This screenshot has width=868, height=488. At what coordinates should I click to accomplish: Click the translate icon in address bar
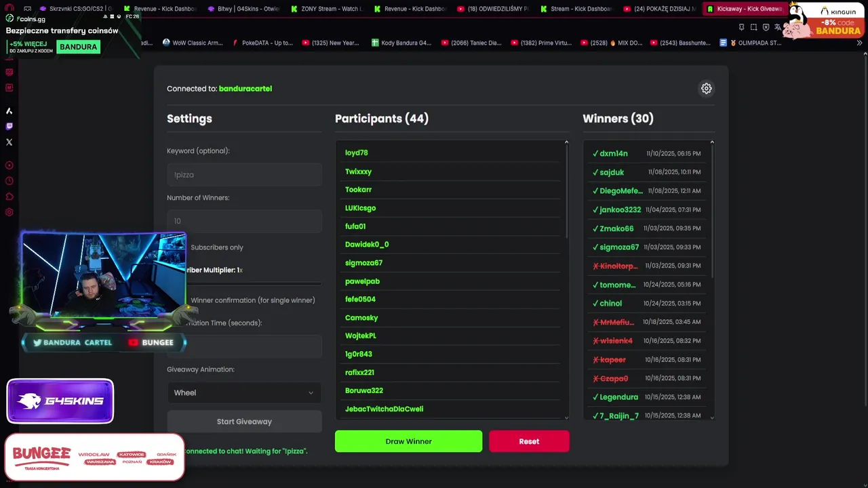pos(778,27)
